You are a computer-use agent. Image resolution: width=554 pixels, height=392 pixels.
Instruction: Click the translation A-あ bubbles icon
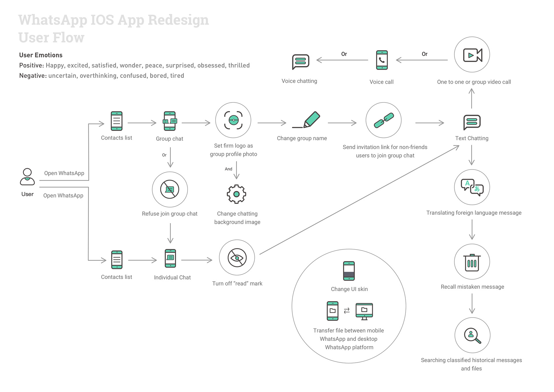[472, 187]
